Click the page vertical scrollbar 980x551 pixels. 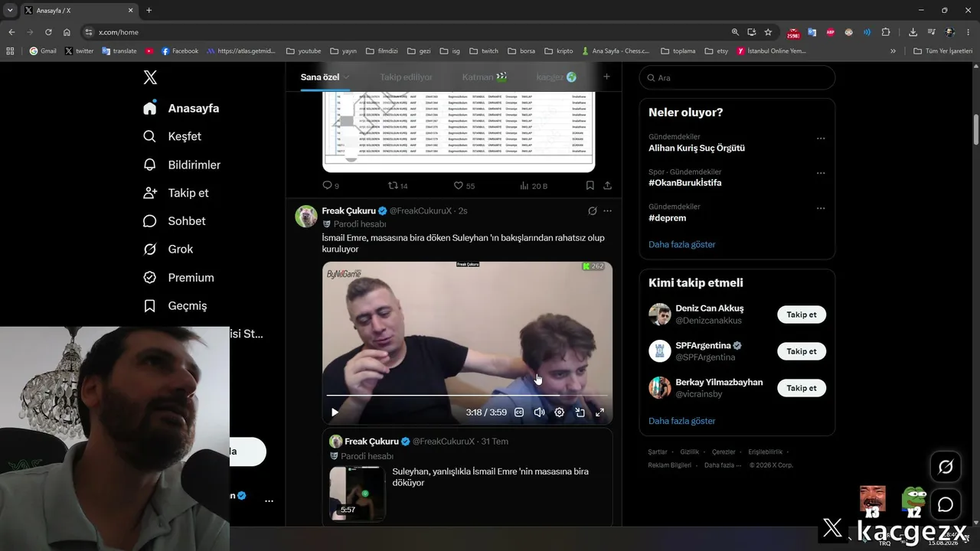(x=976, y=129)
